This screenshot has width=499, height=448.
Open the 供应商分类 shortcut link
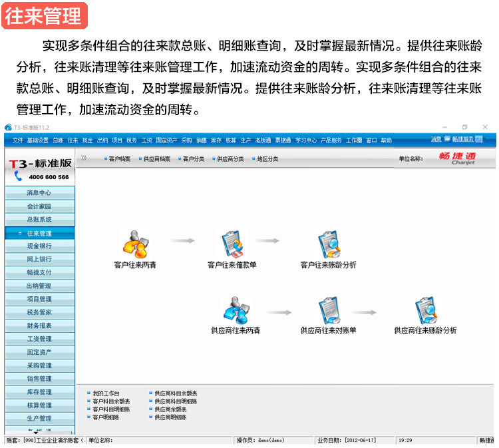pos(230,159)
